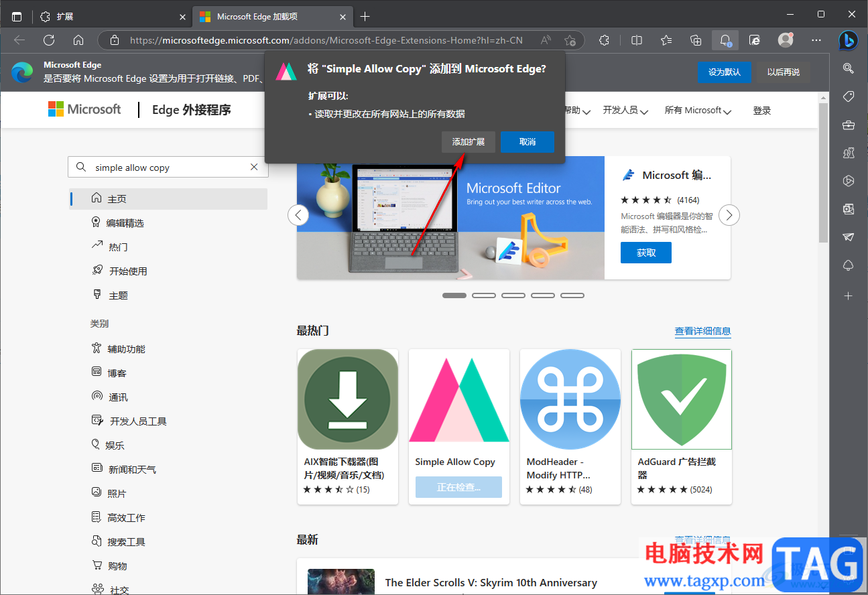Open the sidebar Games chess icon
This screenshot has width=868, height=595.
click(x=848, y=153)
